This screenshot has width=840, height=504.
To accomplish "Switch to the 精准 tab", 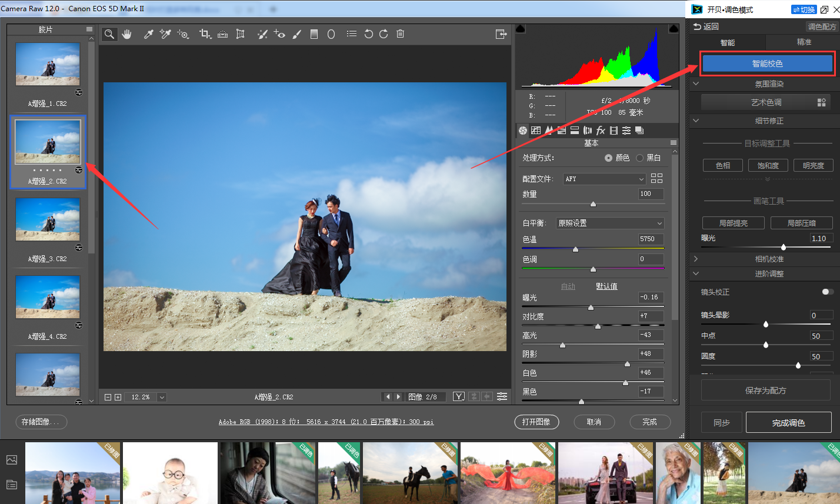I will coord(804,42).
